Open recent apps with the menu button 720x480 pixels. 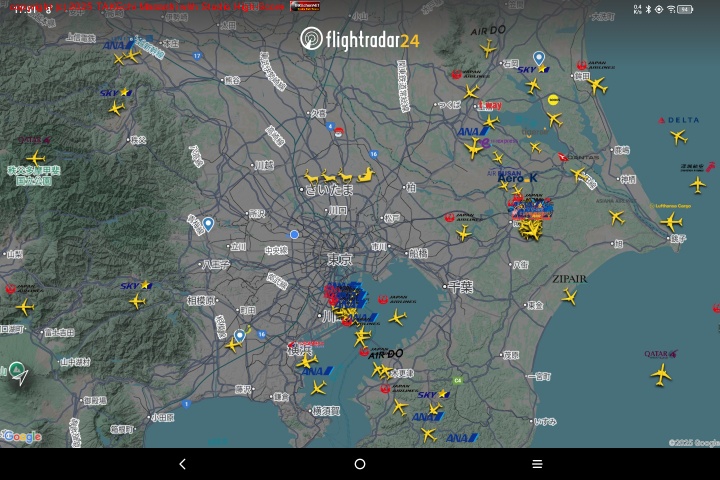pos(537,464)
